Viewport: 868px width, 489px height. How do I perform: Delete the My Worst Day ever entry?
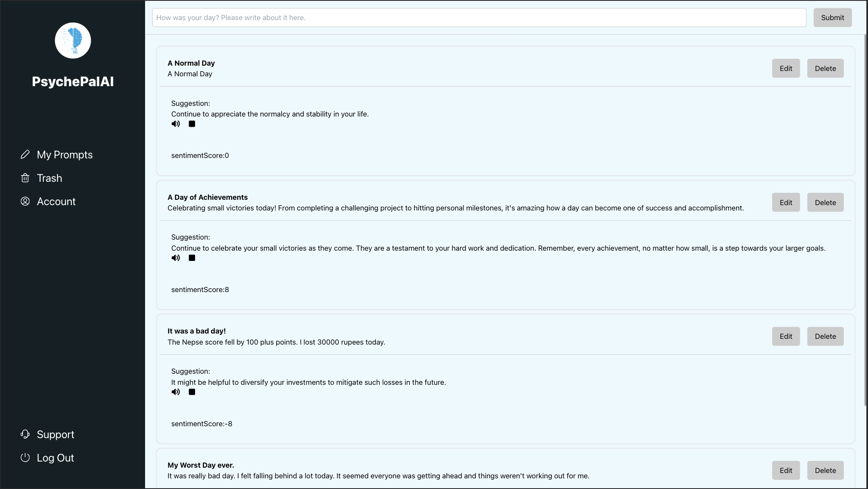point(825,471)
